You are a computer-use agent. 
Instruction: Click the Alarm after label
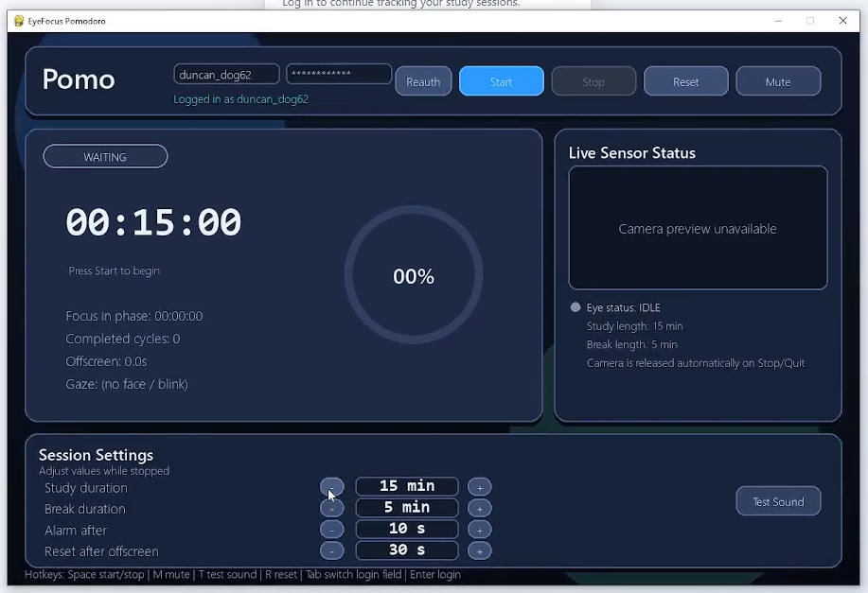click(76, 531)
